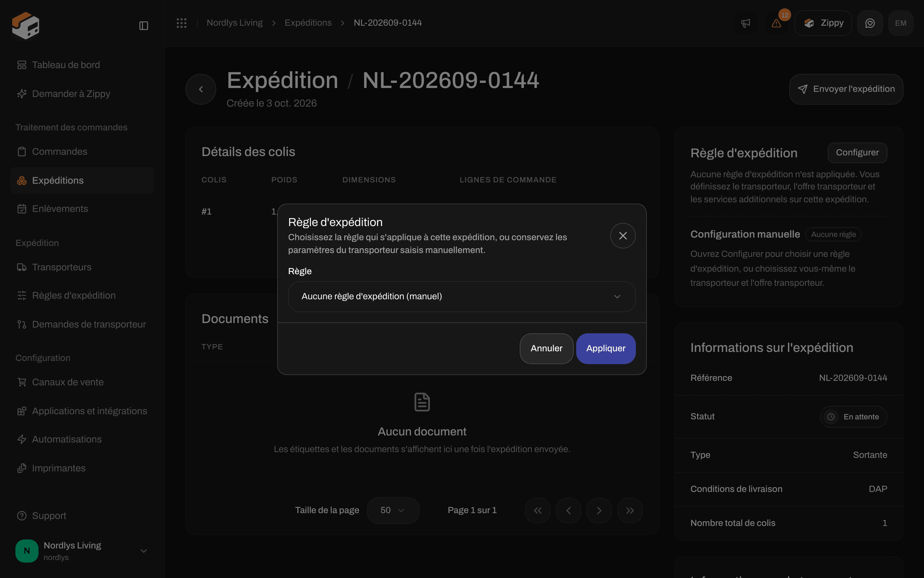Click the Appliquer button
This screenshot has height=578, width=924.
pyautogui.click(x=605, y=348)
